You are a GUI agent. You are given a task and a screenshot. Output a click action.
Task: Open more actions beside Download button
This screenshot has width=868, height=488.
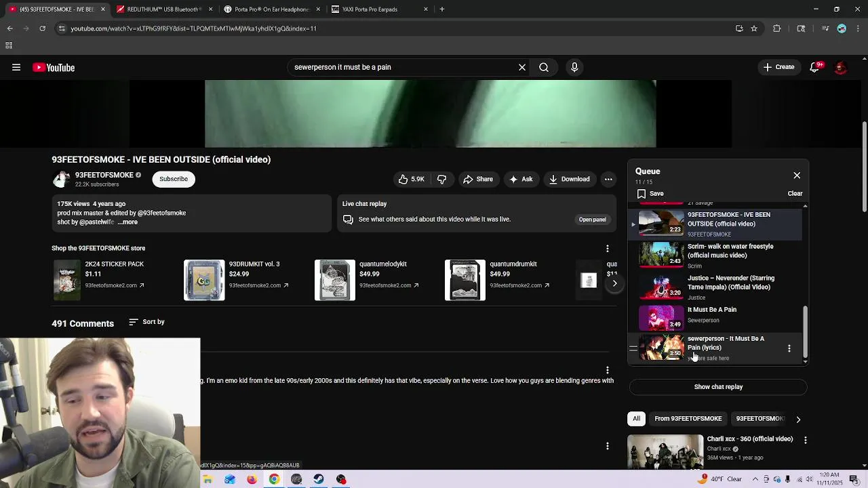click(x=608, y=179)
